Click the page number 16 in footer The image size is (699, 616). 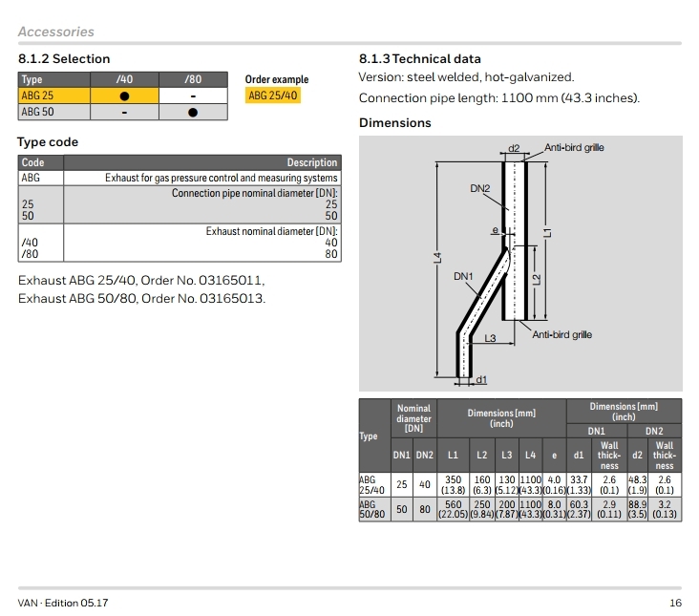(675, 602)
